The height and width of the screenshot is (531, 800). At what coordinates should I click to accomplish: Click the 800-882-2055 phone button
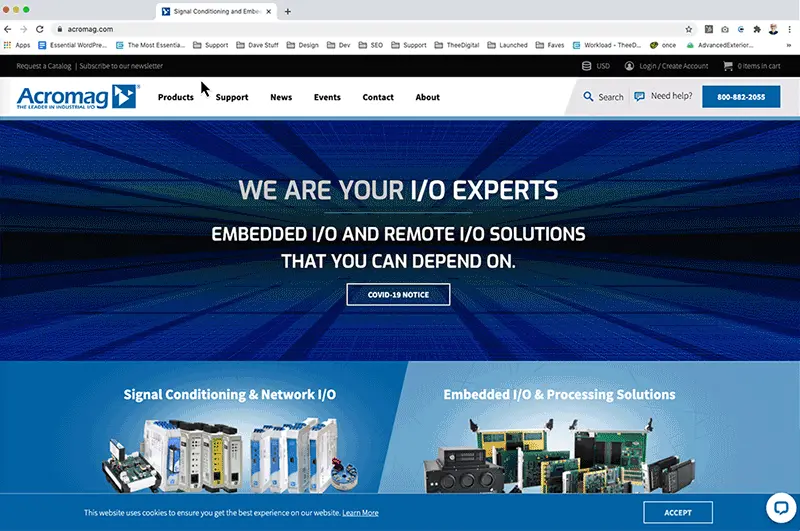741,97
